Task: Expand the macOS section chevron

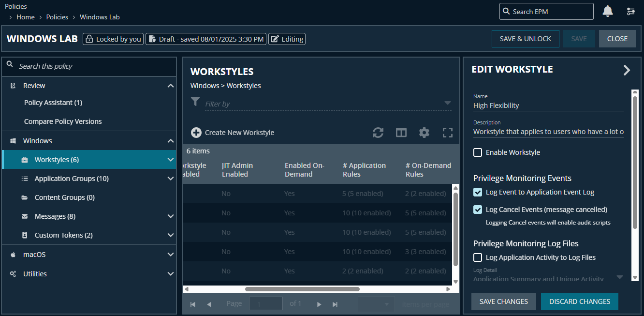Action: 170,254
